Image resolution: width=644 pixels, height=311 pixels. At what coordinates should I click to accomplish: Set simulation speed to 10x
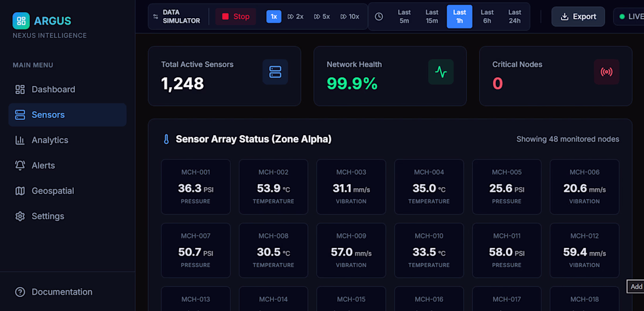coord(350,16)
